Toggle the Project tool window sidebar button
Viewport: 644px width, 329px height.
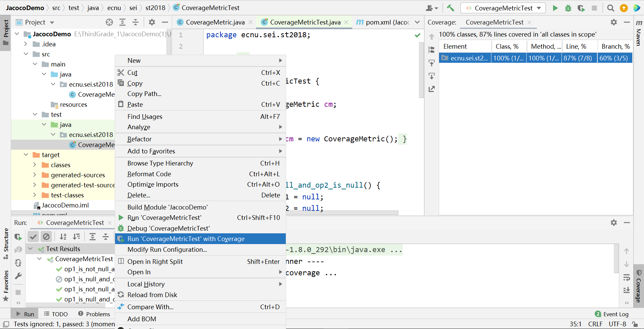coord(6,33)
